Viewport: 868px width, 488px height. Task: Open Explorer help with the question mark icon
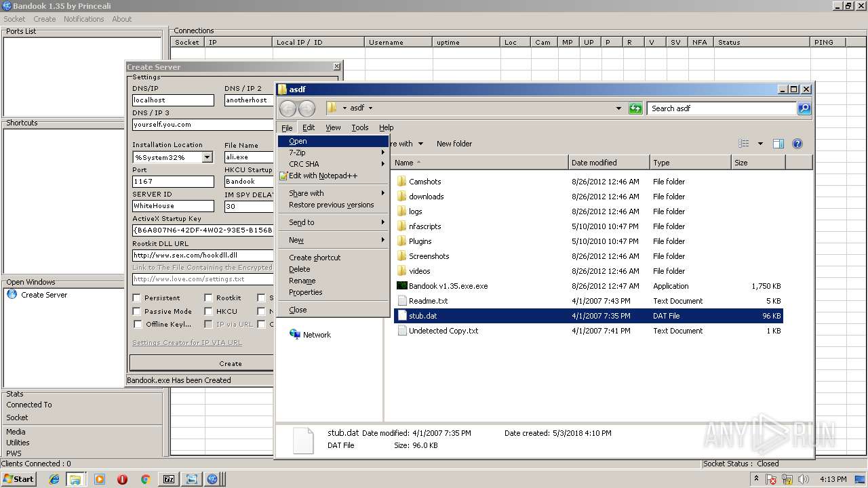(x=797, y=144)
